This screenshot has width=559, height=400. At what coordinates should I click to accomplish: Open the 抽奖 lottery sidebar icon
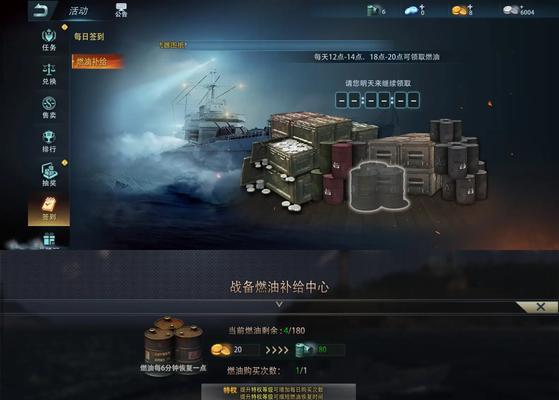(x=49, y=175)
